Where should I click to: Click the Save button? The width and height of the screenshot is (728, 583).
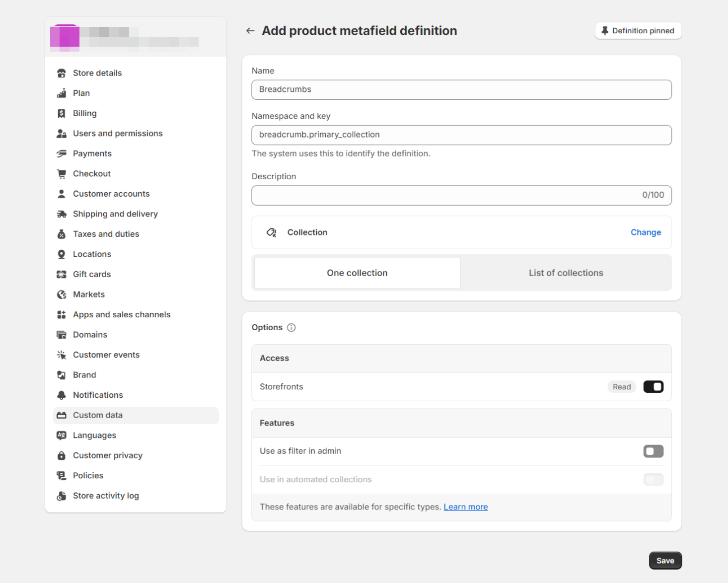(x=665, y=561)
